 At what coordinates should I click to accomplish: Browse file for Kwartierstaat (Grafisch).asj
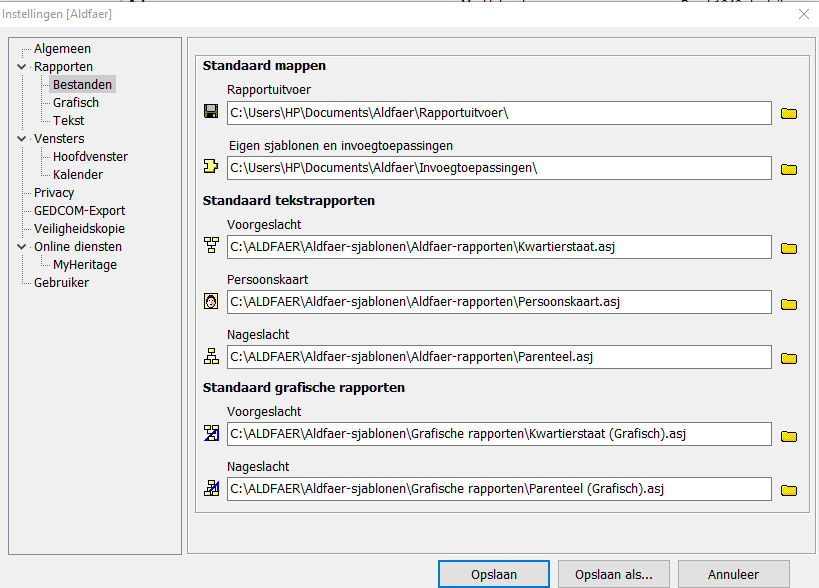pyautogui.click(x=788, y=435)
